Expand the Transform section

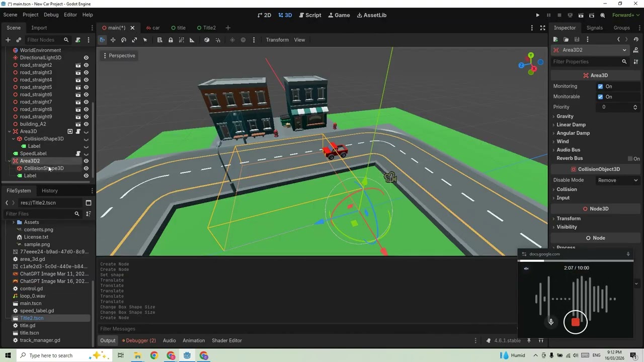point(569,219)
